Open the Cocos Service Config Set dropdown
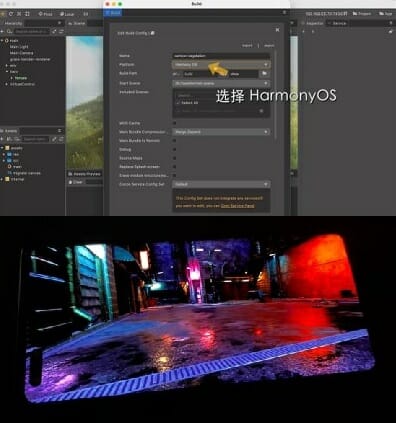Viewport: 396px width, 423px height. click(x=221, y=184)
